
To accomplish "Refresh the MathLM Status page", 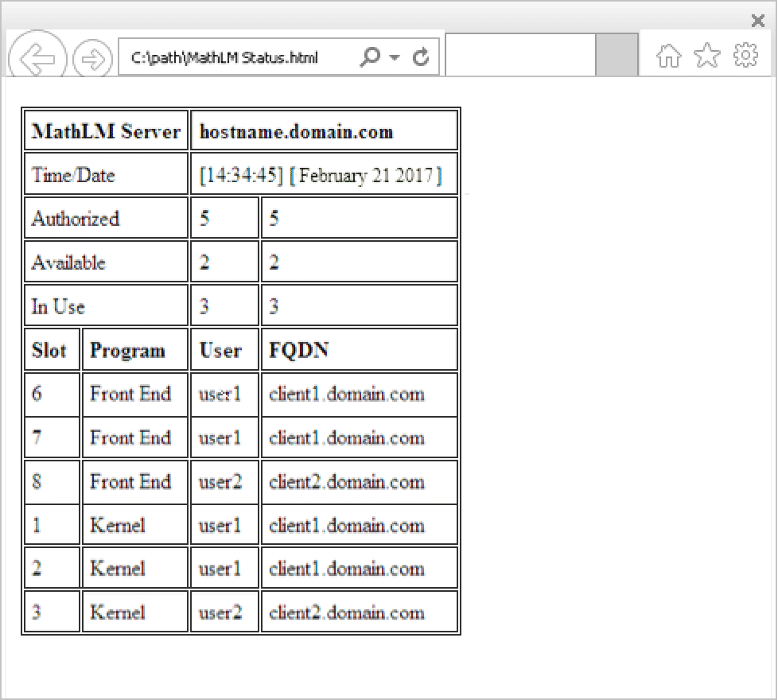I will point(422,57).
